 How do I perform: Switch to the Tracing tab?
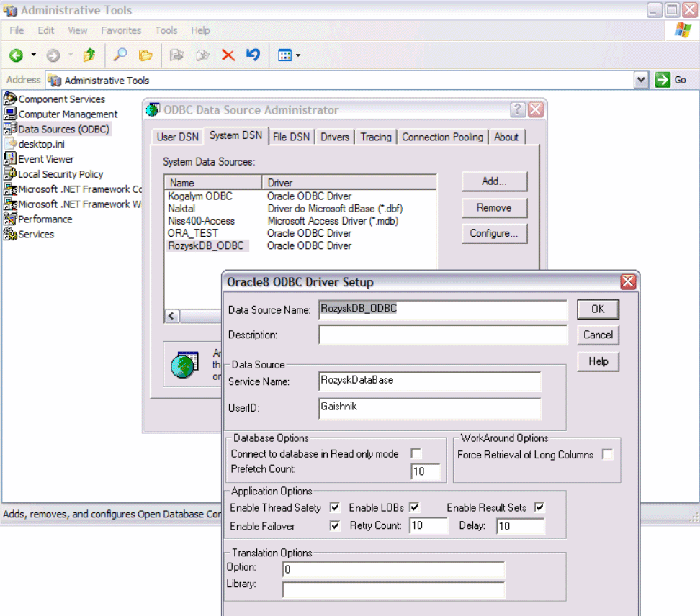376,137
